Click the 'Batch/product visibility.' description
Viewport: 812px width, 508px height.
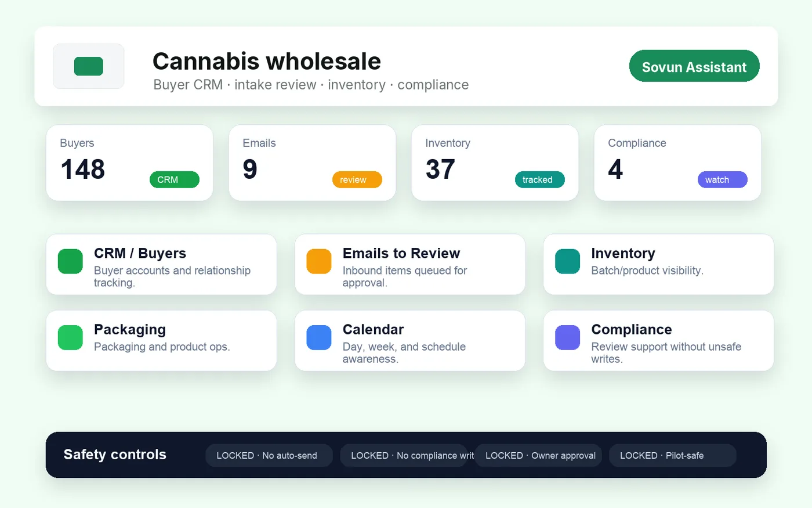click(647, 271)
